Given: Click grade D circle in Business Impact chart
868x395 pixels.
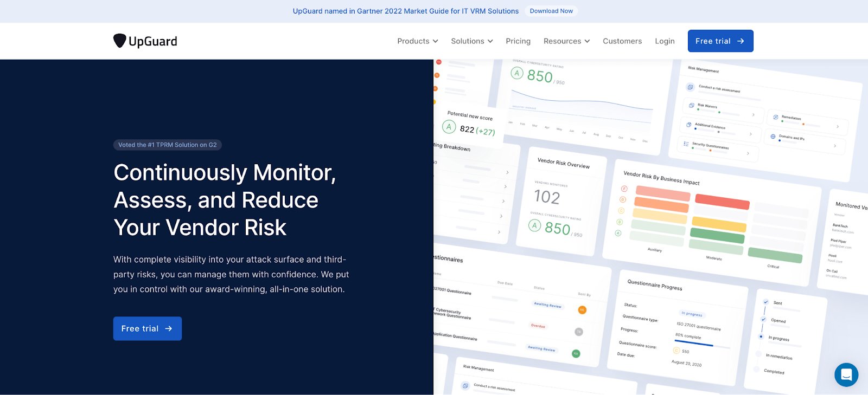Looking at the screenshot, I should pyautogui.click(x=623, y=199).
